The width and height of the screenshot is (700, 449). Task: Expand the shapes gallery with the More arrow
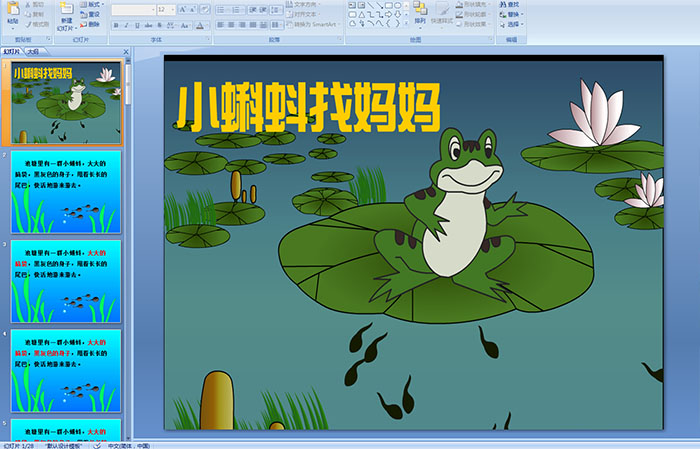pyautogui.click(x=406, y=22)
